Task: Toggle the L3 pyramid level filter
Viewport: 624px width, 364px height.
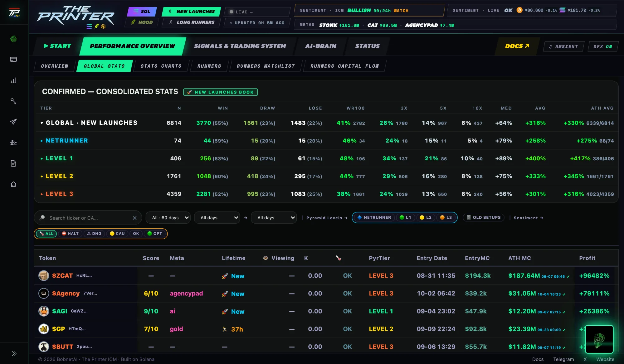Action: tap(446, 218)
